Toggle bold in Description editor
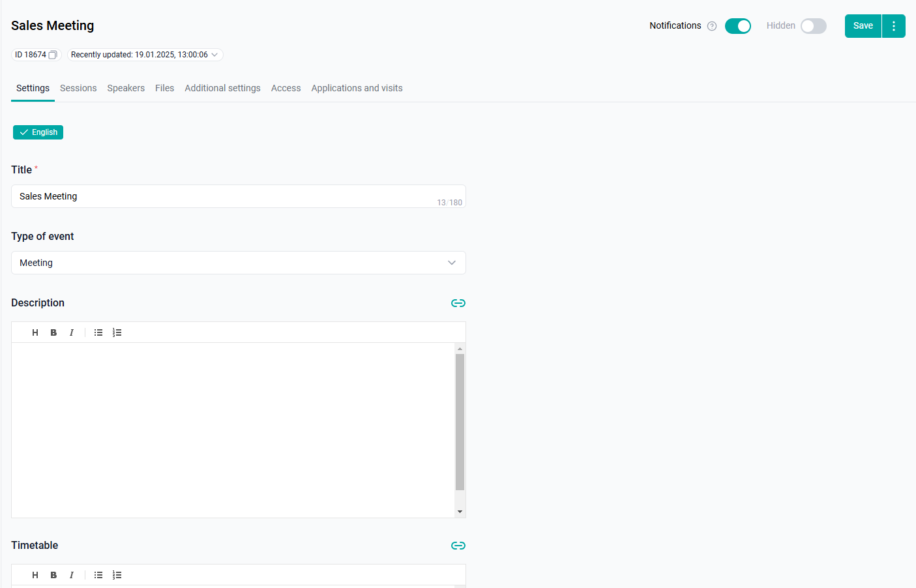916x588 pixels. tap(53, 332)
